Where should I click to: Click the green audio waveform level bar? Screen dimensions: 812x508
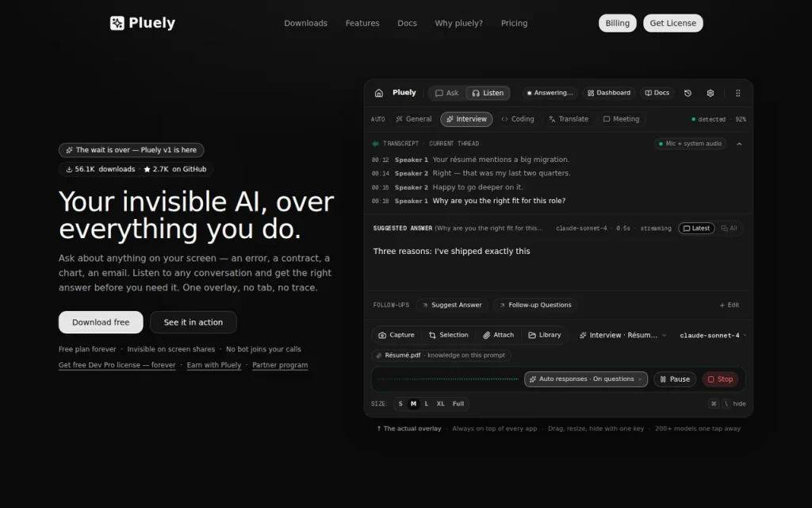449,379
